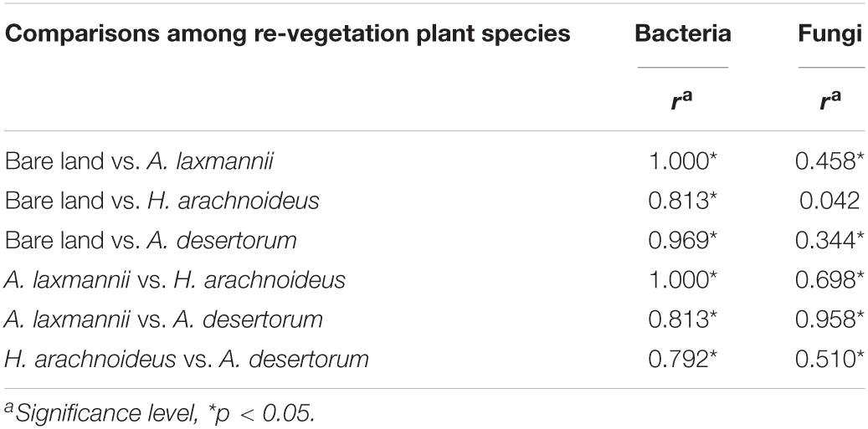Viewport: 868px width, 429px height.
Task: Click the 0.969* bacteria value
Action: (x=682, y=240)
